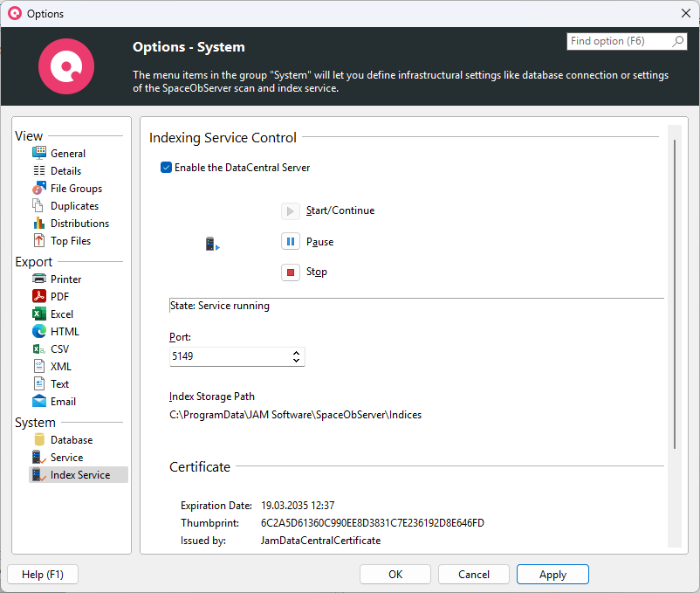The image size is (700, 593).
Task: Select the Index Service entry
Action: point(79,475)
